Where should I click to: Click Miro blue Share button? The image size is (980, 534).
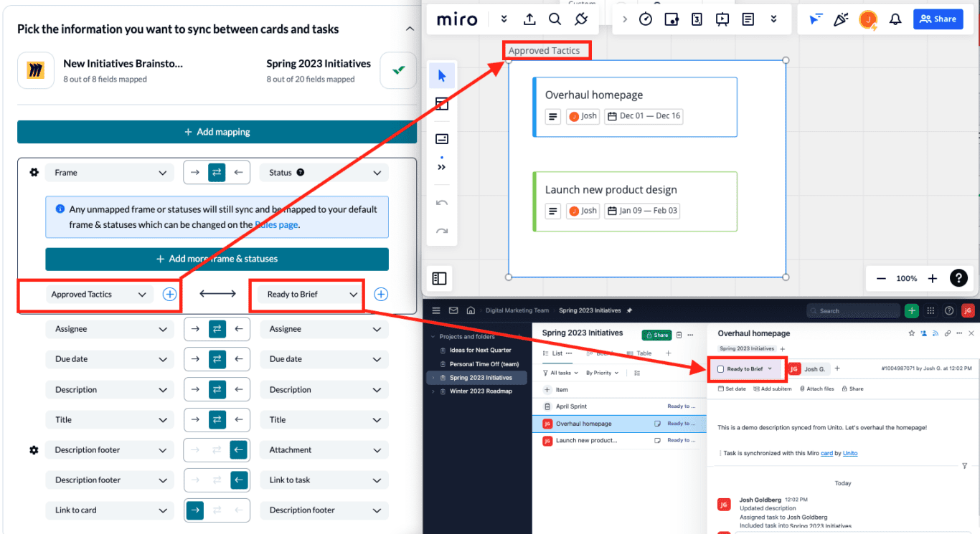[x=938, y=19]
